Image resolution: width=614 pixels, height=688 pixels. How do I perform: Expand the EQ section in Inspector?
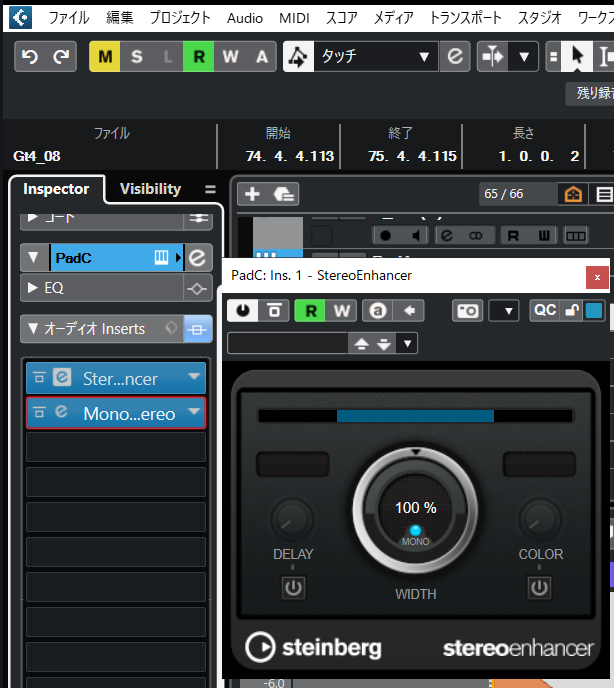pyautogui.click(x=32, y=288)
